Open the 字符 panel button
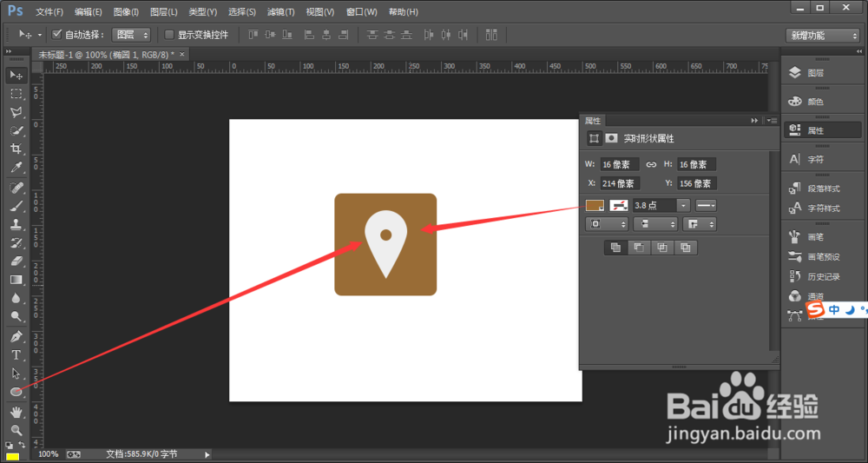This screenshot has height=463, width=868. click(x=823, y=160)
